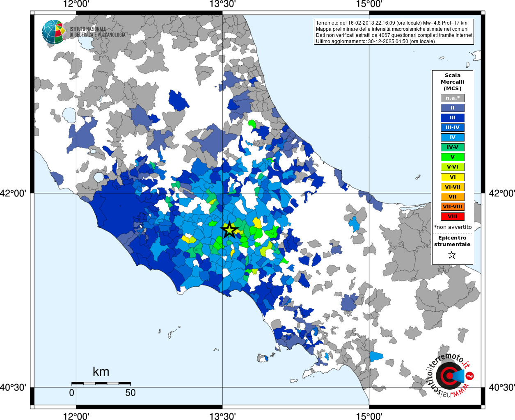Click the bottom 15°00' longitude label
This screenshot has height=420, width=515.
[369, 416]
